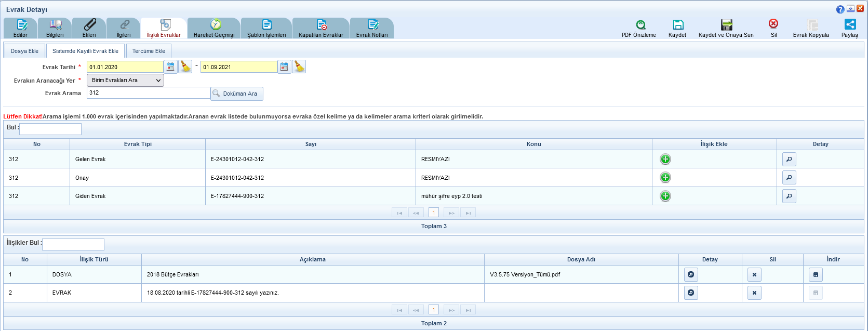Clear the end date with broom icon
The width and height of the screenshot is (868, 331).
(299, 67)
